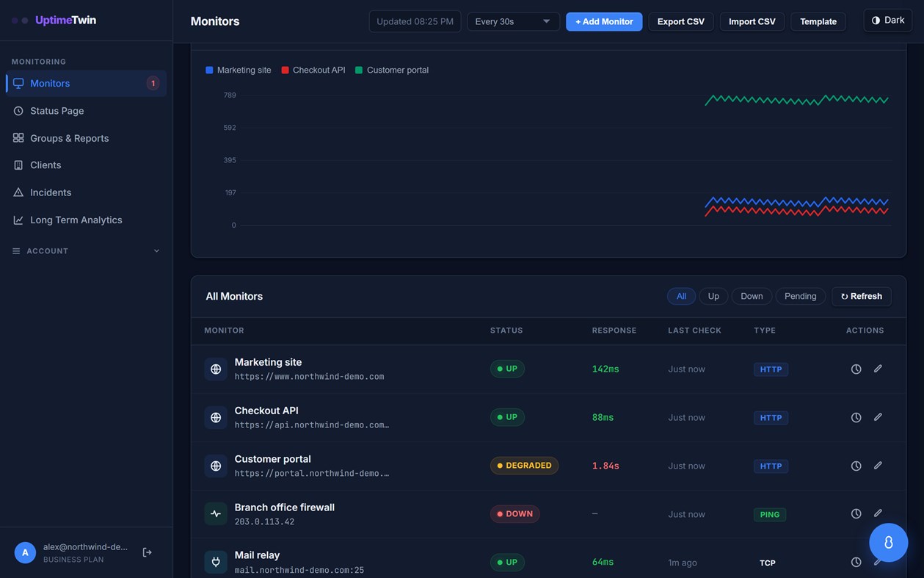924x578 pixels.
Task: Open the floating assistant button
Action: point(888,542)
